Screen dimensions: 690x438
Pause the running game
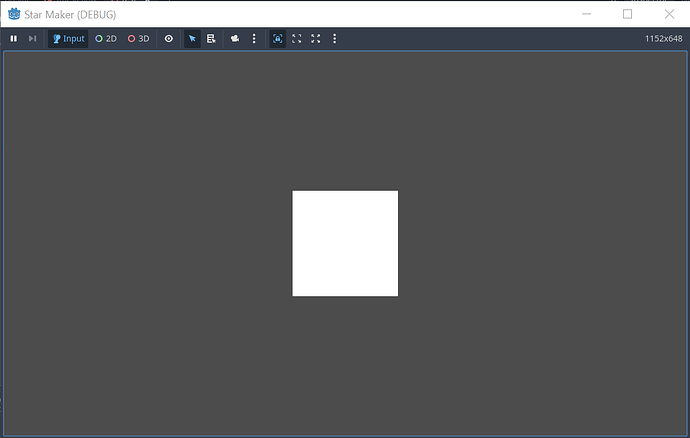[x=14, y=39]
